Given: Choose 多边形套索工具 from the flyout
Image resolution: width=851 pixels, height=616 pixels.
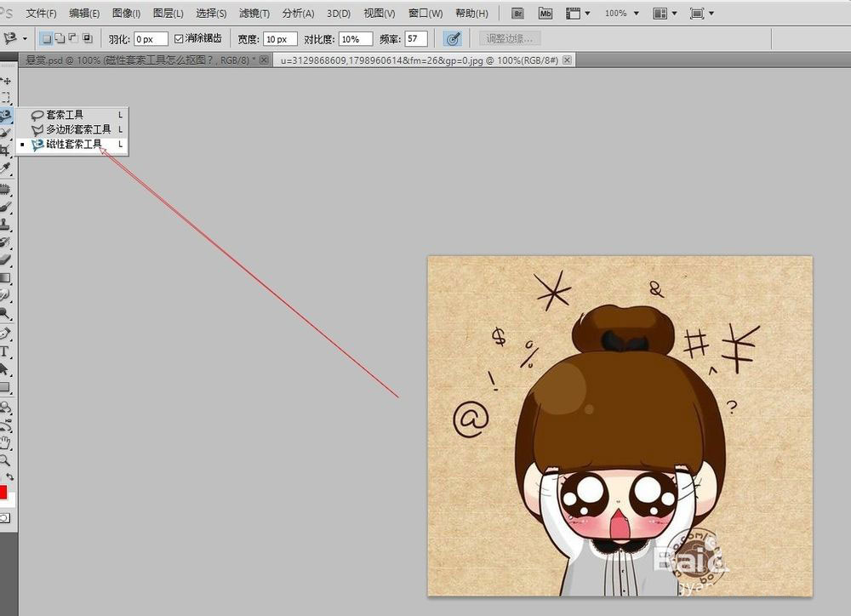Looking at the screenshot, I should [x=77, y=129].
